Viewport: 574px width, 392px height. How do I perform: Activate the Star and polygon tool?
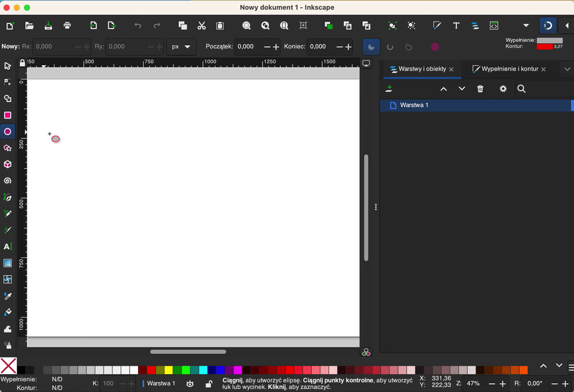pos(8,148)
